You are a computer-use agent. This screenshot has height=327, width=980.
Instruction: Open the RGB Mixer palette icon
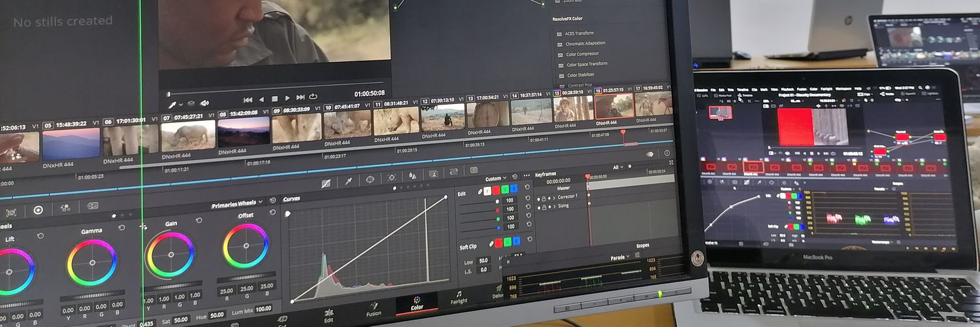click(65, 208)
